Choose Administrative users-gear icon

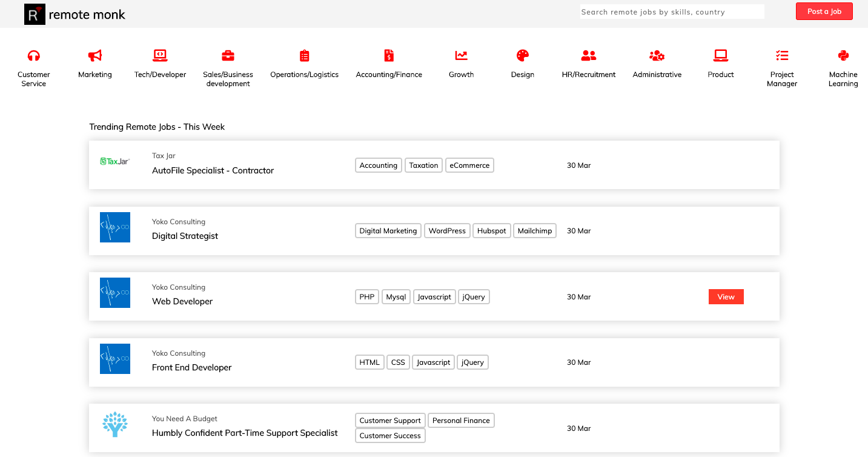click(657, 56)
